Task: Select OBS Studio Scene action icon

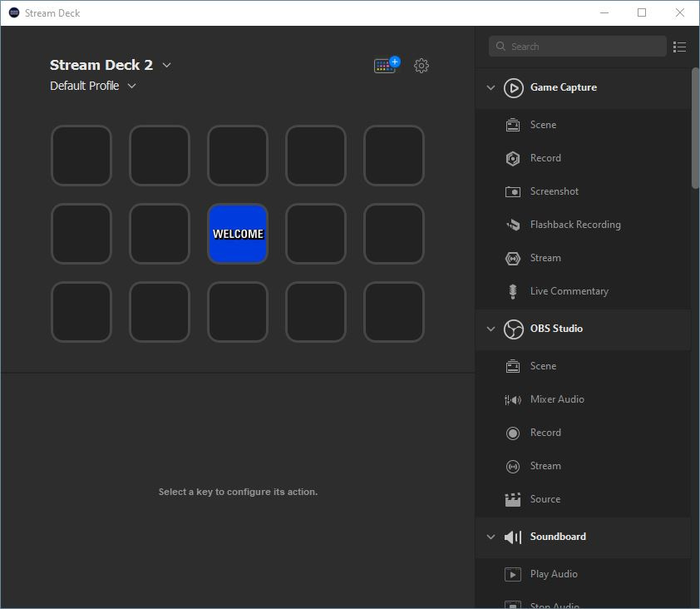Action: (512, 366)
